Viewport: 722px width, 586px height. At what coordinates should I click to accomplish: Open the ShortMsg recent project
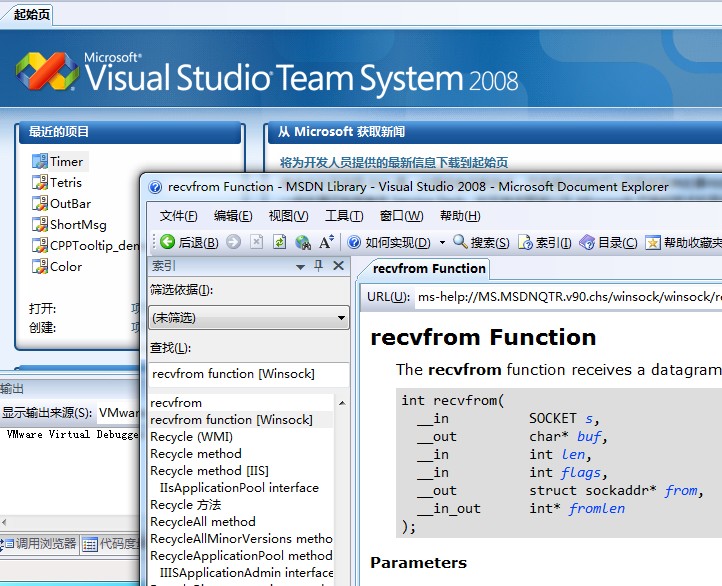tap(78, 225)
